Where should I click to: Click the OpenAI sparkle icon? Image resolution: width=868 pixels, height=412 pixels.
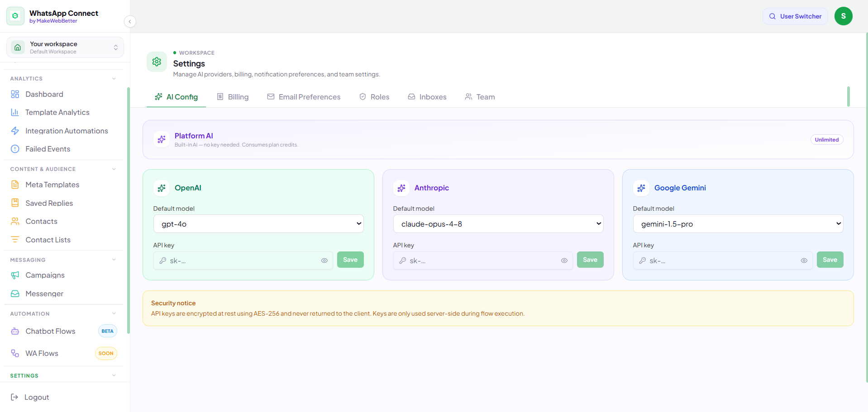coord(162,188)
